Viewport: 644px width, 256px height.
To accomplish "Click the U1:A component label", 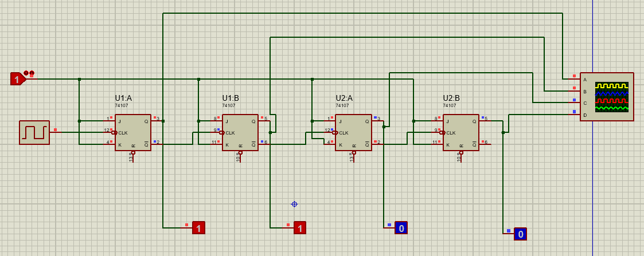I will pyautogui.click(x=123, y=99).
